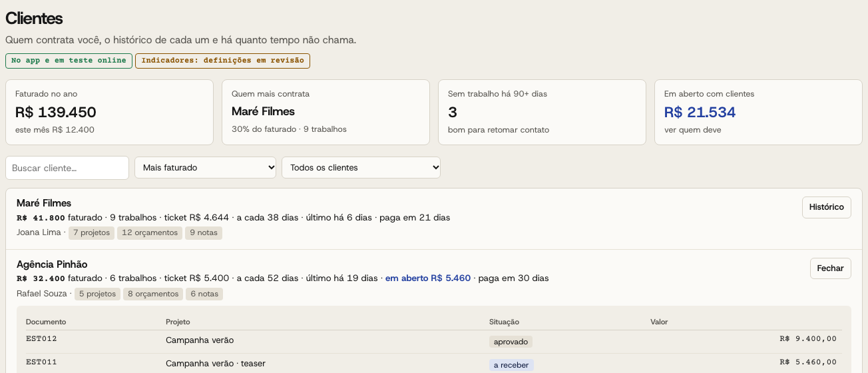
Task: Click the aprovado status badge
Action: click(x=511, y=342)
